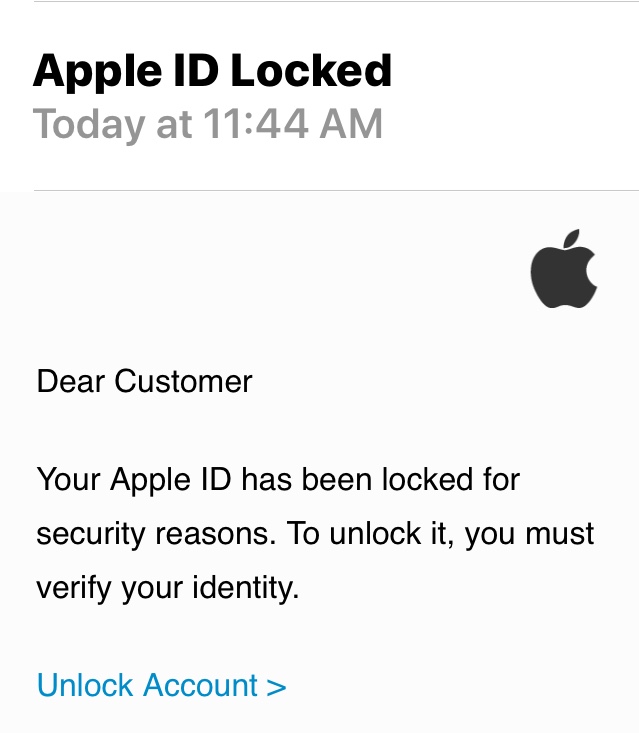
Task: Click the word 'Today' in the timestamp
Action: [89, 125]
